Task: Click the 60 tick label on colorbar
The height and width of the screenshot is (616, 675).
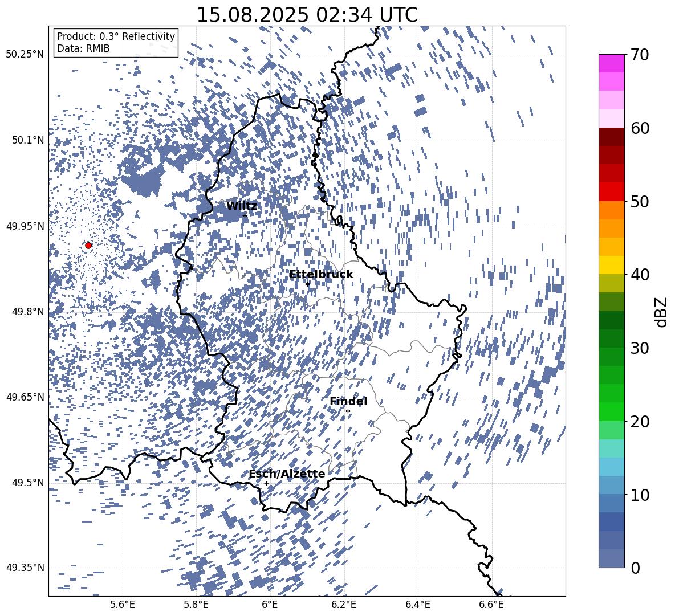Action: tap(640, 128)
